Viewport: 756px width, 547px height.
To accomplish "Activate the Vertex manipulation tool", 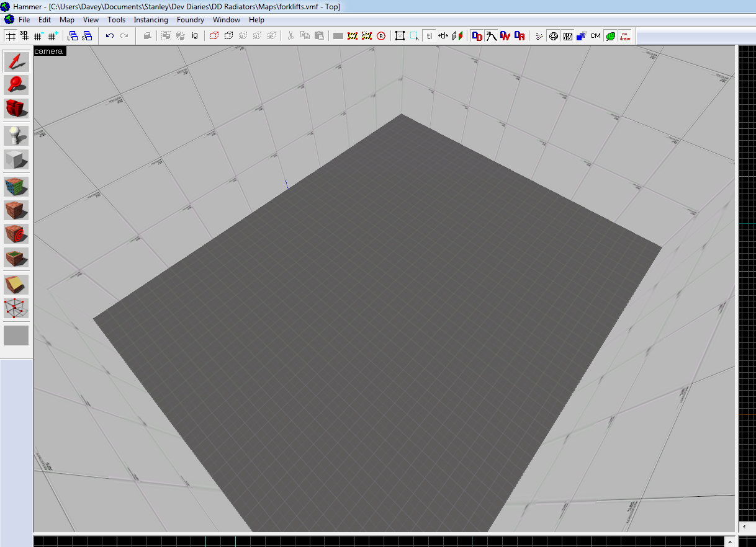I will tap(16, 308).
